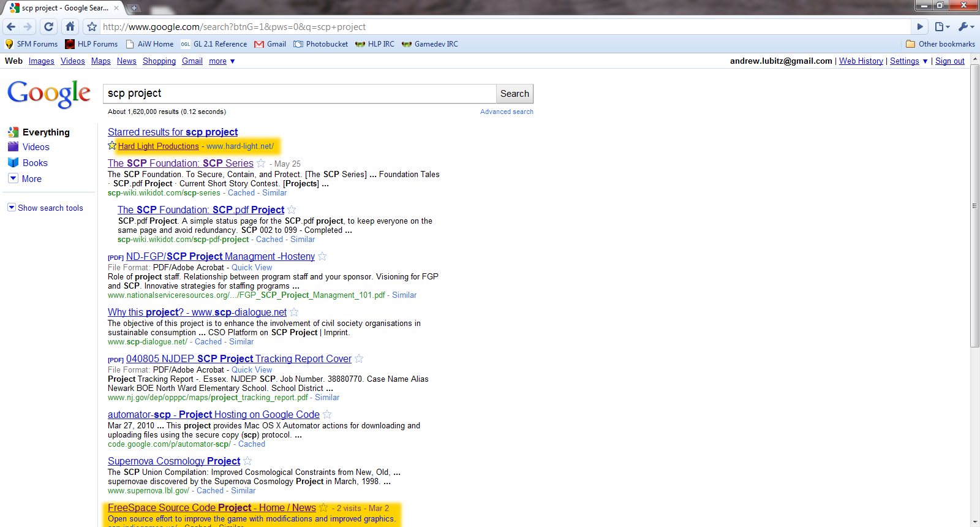980x527 pixels.
Task: Click the Go arrow at the end of the address bar
Action: (x=919, y=26)
